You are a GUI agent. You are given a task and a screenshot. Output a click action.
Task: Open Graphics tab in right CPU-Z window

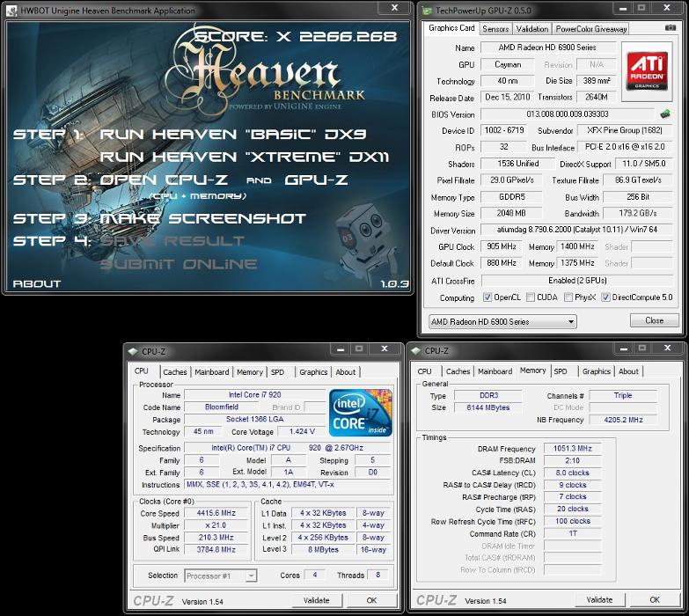point(597,371)
